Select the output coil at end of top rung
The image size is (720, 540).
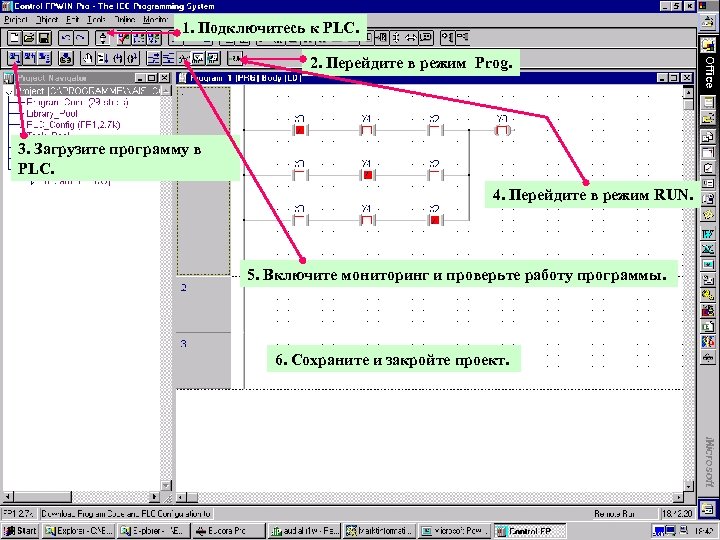pos(502,130)
